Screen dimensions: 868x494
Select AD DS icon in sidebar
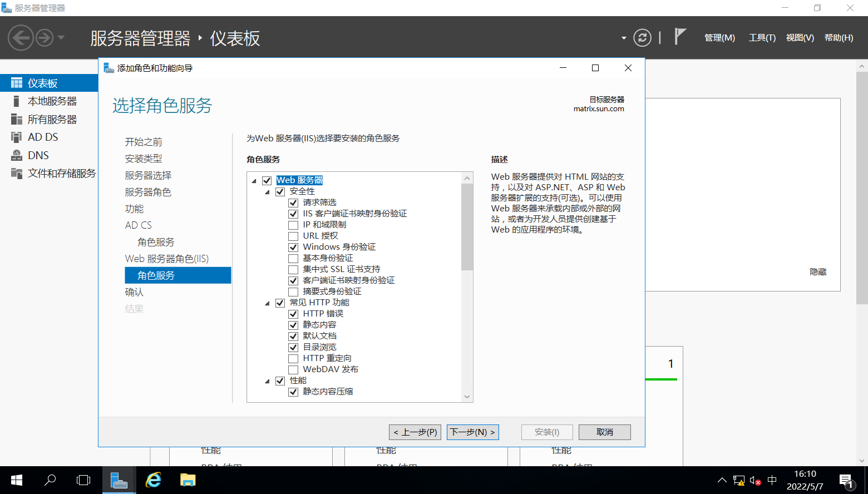click(x=17, y=137)
